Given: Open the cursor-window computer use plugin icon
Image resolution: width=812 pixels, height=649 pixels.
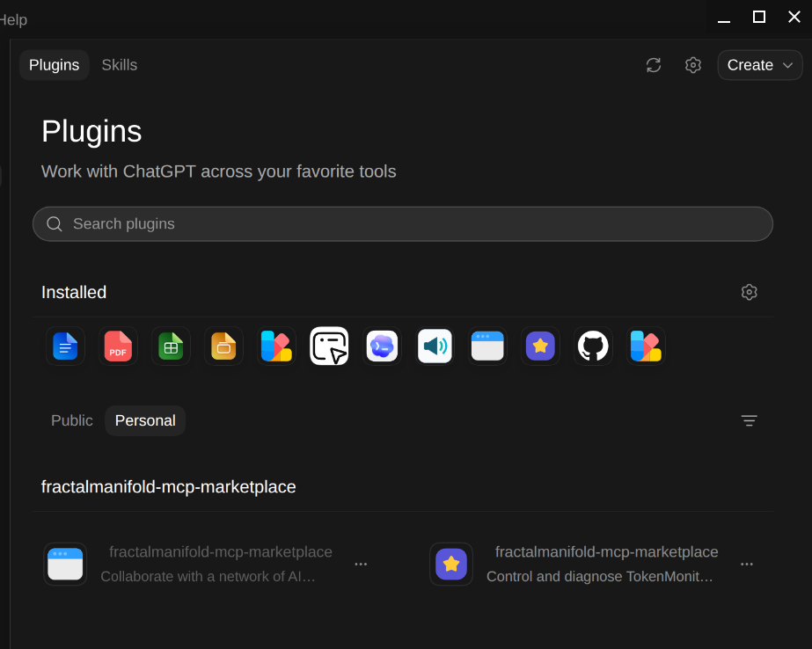Looking at the screenshot, I should pos(329,346).
